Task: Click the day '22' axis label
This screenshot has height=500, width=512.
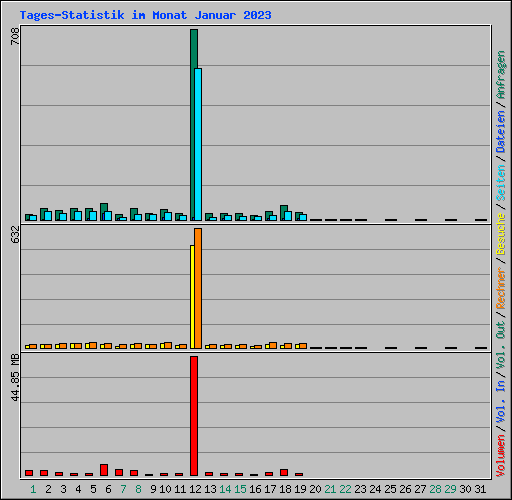Action: [x=345, y=489]
